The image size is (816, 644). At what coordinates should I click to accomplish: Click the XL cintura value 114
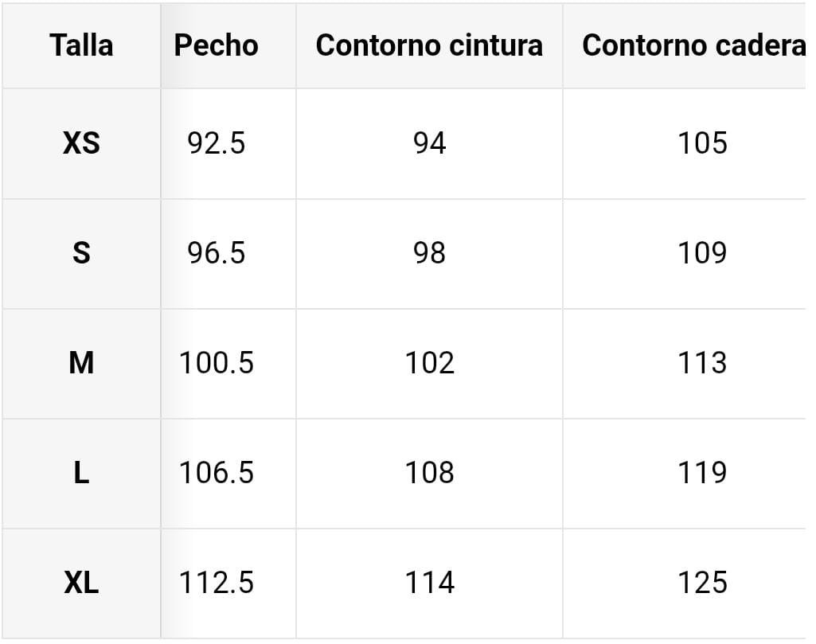pos(430,583)
